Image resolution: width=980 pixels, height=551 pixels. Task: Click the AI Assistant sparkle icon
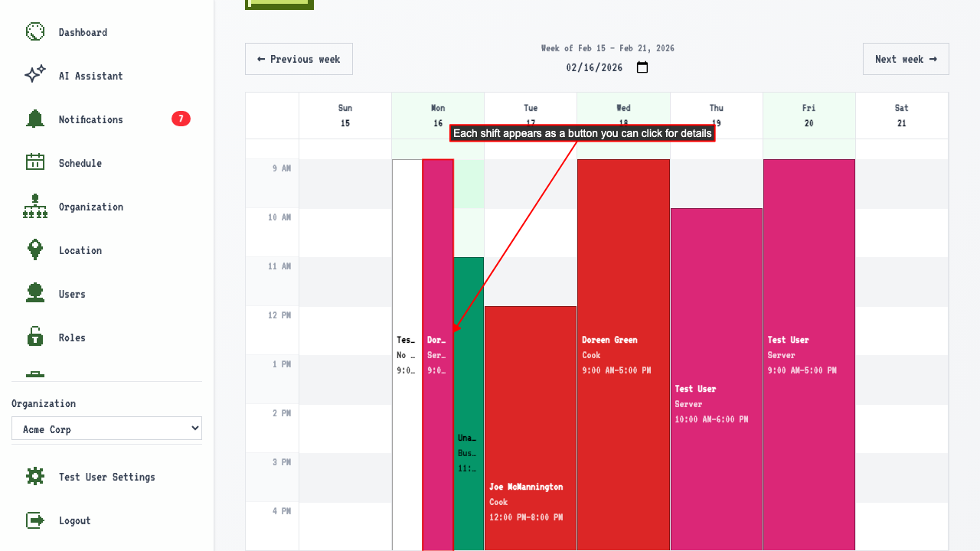tap(35, 76)
